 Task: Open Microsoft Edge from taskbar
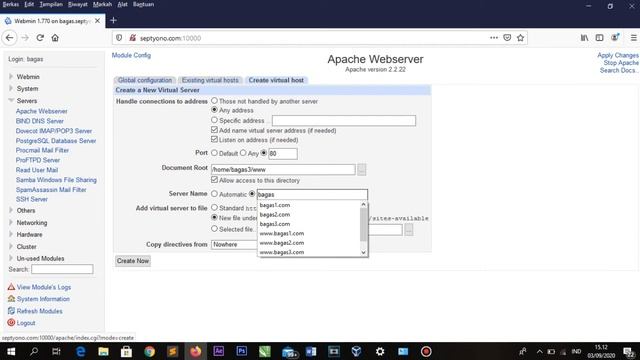pyautogui.click(x=80, y=351)
